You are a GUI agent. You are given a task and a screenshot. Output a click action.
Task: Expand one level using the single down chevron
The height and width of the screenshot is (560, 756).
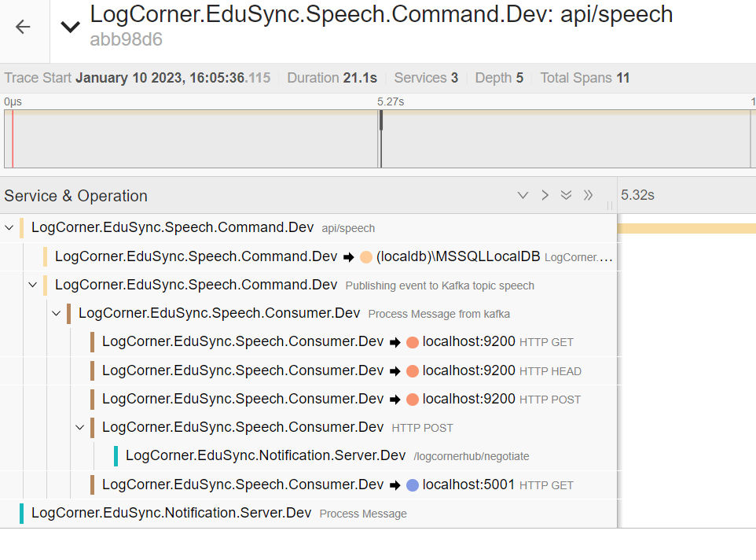tap(523, 195)
